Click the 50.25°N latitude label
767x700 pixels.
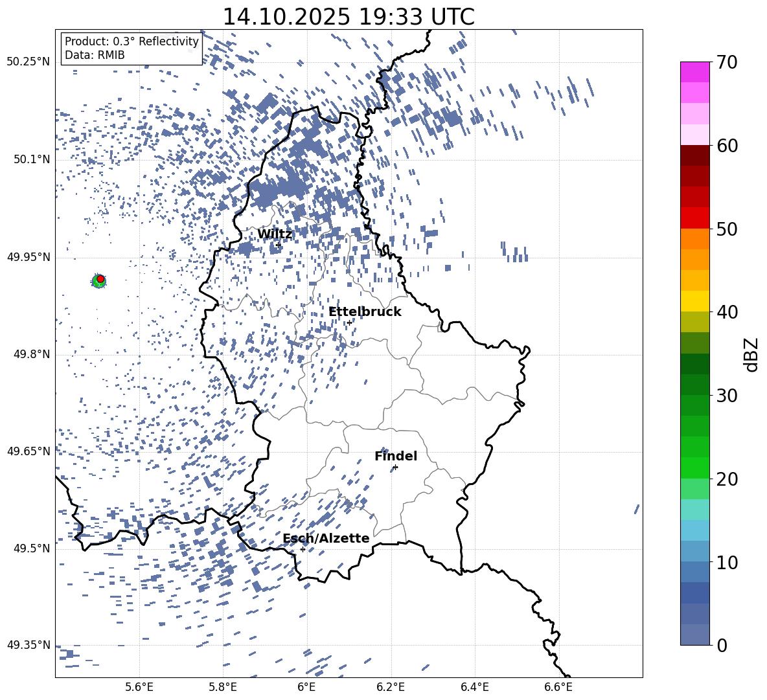pos(29,62)
